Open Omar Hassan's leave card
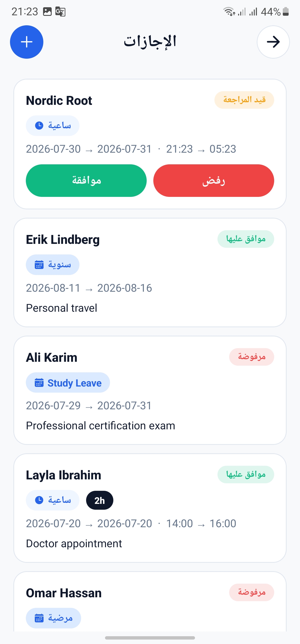This screenshot has height=644, width=300. click(x=150, y=601)
